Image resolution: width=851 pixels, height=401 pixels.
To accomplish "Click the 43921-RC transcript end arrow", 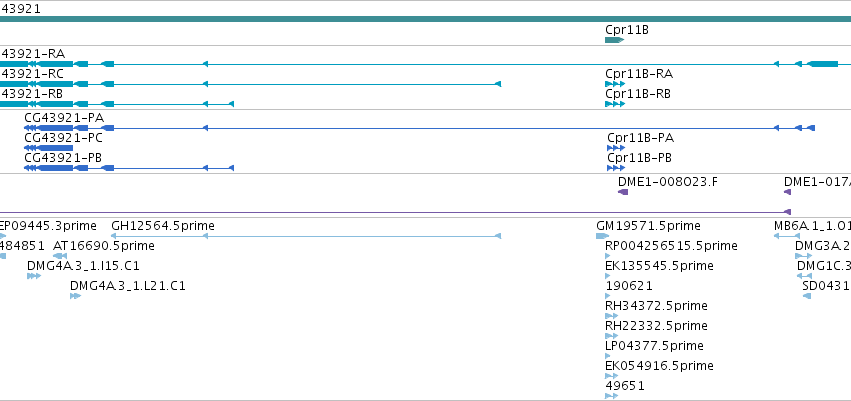I will [x=498, y=84].
